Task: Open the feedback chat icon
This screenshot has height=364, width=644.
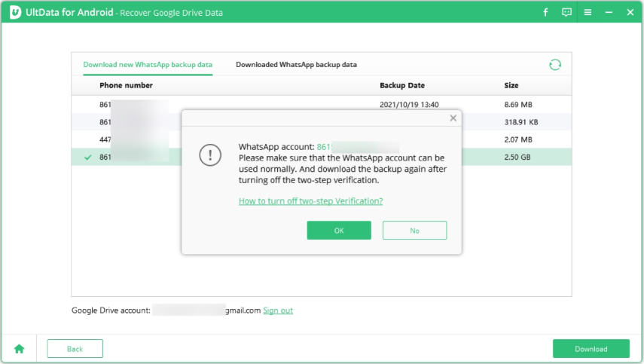Action: 566,12
